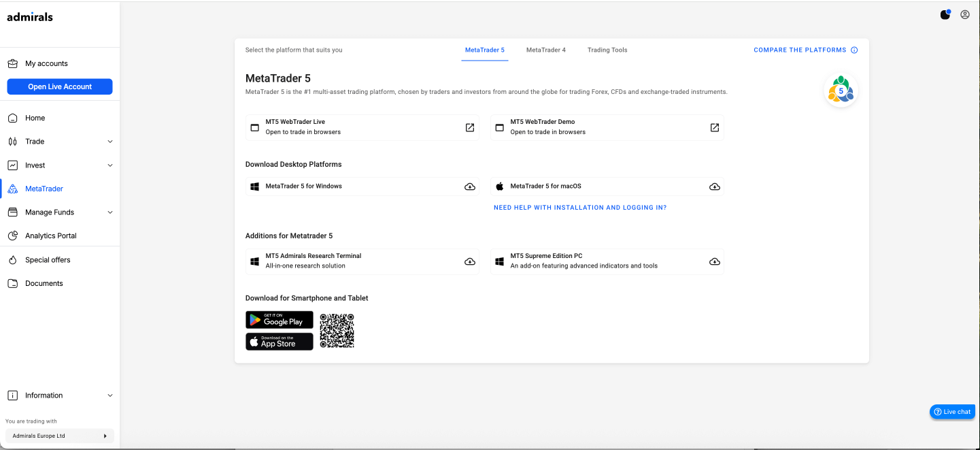Viewport: 980px width, 450px height.
Task: Click the Information sidebar icon
Action: 12,396
